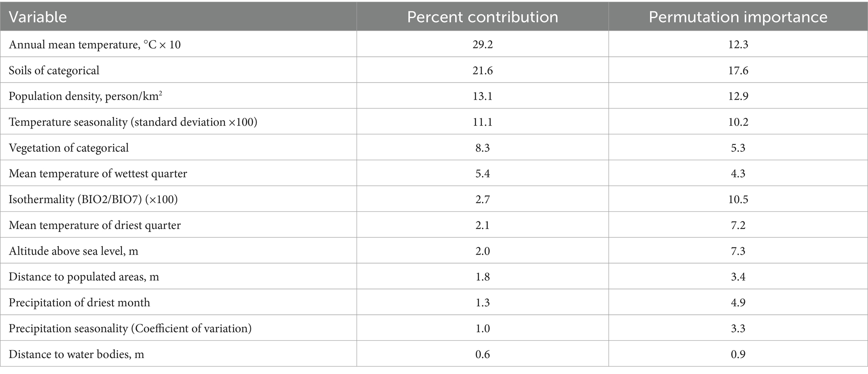Click the Vegetation of categorical cell
Screen dimensions: 868x374
click(x=69, y=148)
